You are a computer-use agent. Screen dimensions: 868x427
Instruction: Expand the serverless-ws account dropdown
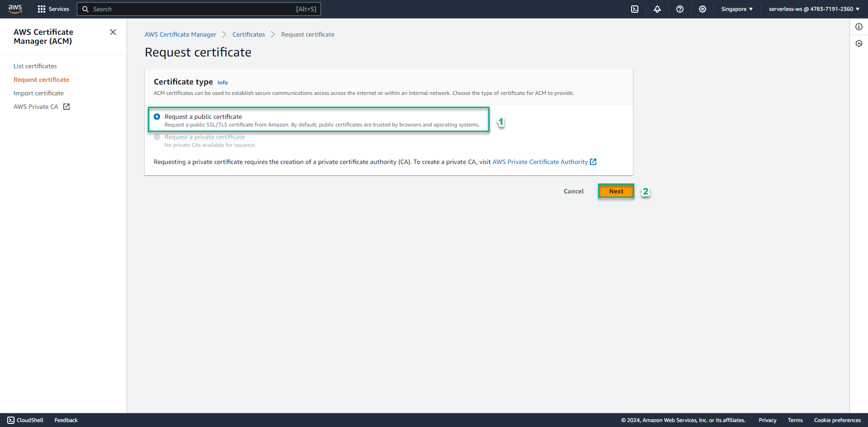(x=814, y=9)
